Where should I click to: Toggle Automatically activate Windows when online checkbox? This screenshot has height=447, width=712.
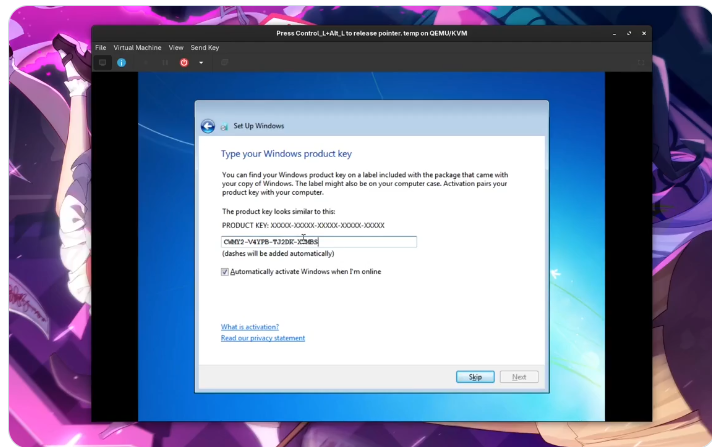click(225, 272)
